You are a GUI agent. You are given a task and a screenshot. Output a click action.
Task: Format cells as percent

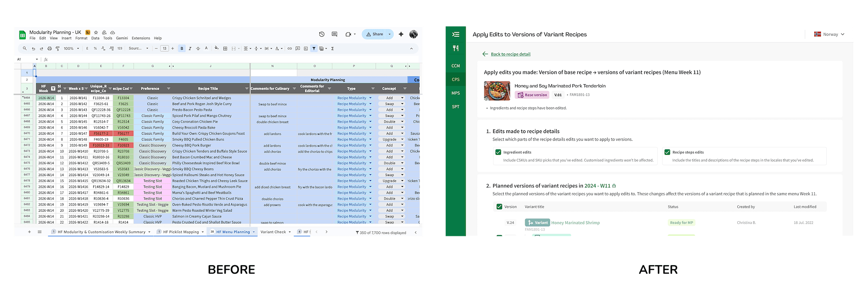(x=95, y=48)
